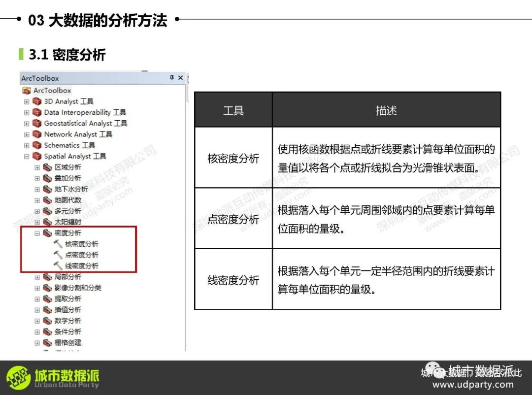Select the 影像分割和分类 toolset label
The image size is (532, 395).
click(78, 288)
